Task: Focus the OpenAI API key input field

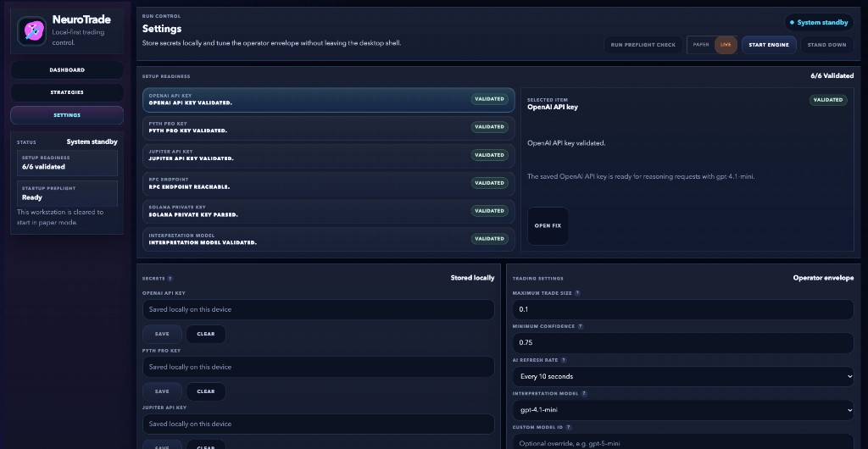Action: 319,310
